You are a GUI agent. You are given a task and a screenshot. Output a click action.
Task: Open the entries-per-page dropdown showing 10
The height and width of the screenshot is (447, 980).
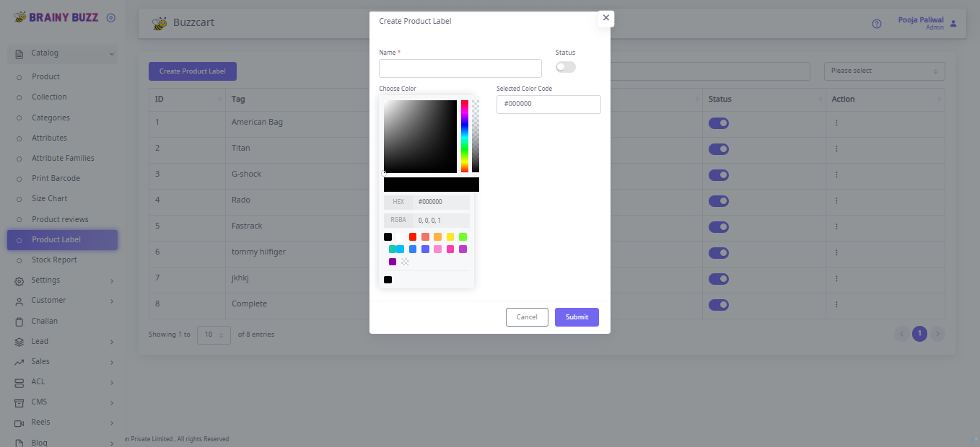[x=214, y=335]
